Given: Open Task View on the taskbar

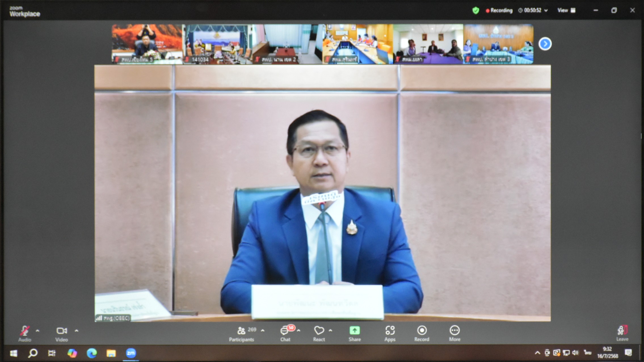Looking at the screenshot, I should pyautogui.click(x=52, y=353).
